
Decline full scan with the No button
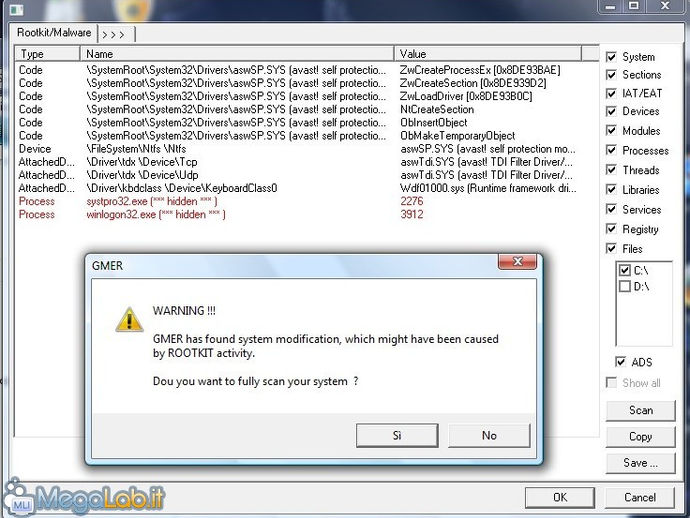point(489,436)
